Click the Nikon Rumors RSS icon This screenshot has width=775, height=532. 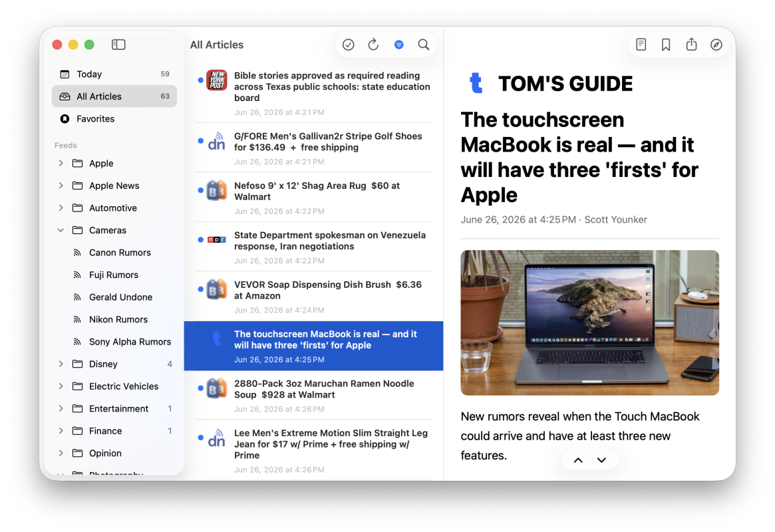coord(77,319)
